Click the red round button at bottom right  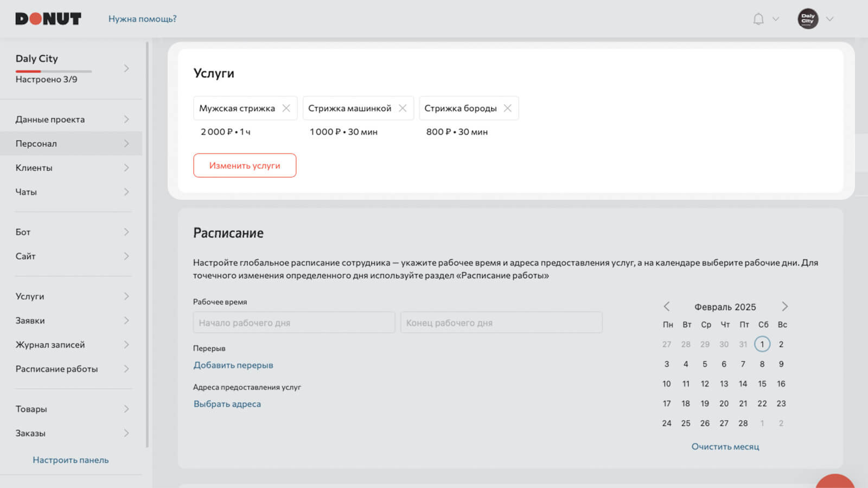coord(835,482)
